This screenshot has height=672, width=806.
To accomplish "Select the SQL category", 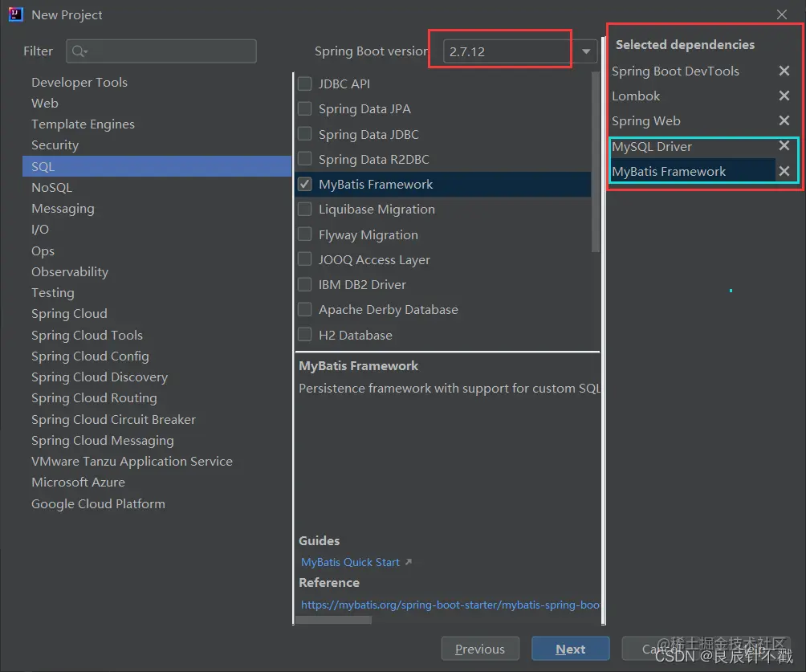I will [x=157, y=166].
